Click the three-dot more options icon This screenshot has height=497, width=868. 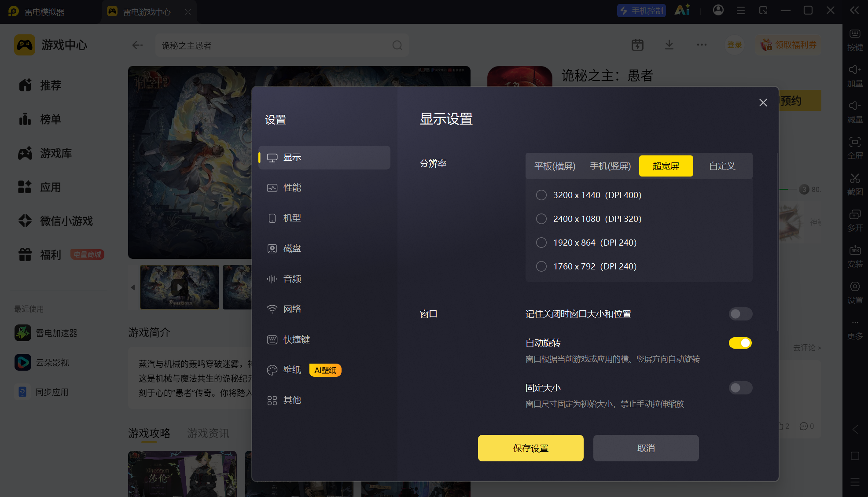702,45
